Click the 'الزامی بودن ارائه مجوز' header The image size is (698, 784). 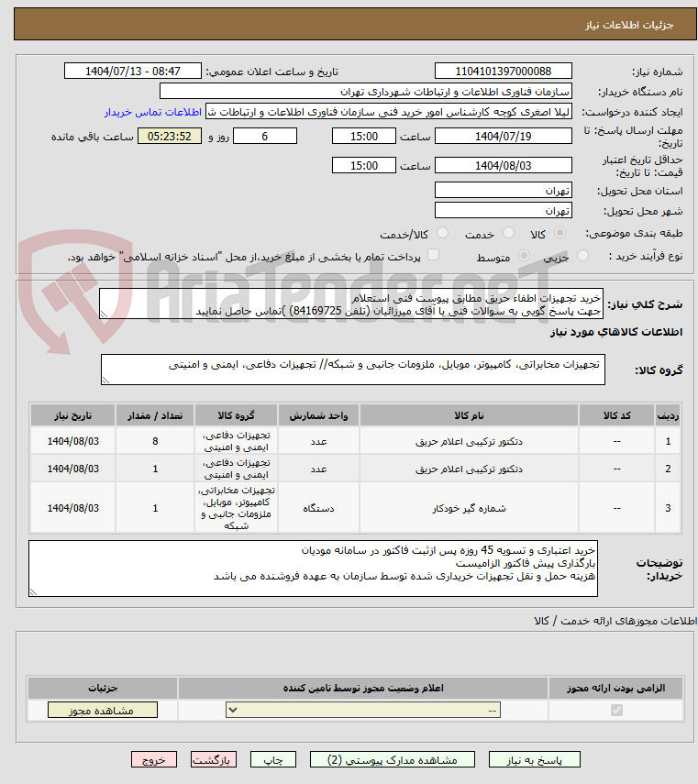point(616,688)
